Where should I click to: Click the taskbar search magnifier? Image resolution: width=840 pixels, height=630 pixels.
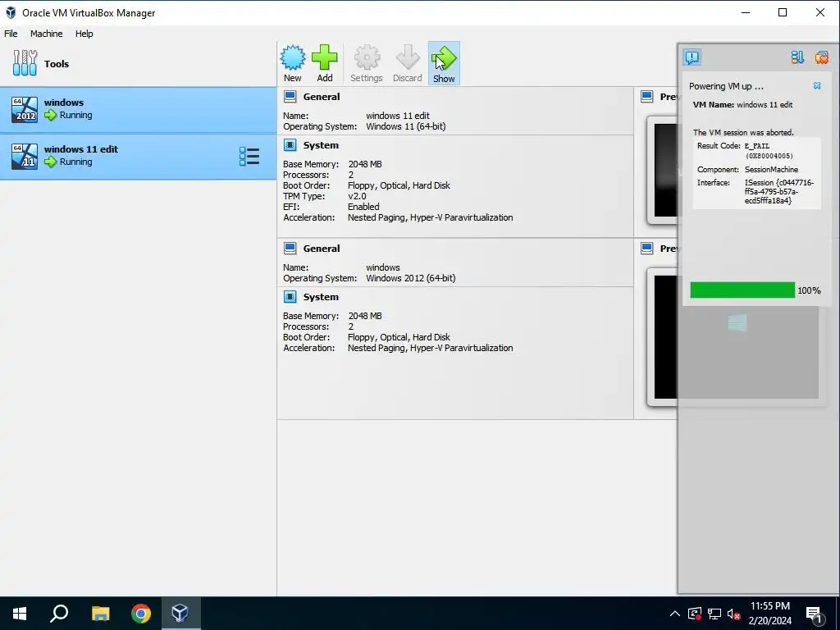tap(59, 614)
